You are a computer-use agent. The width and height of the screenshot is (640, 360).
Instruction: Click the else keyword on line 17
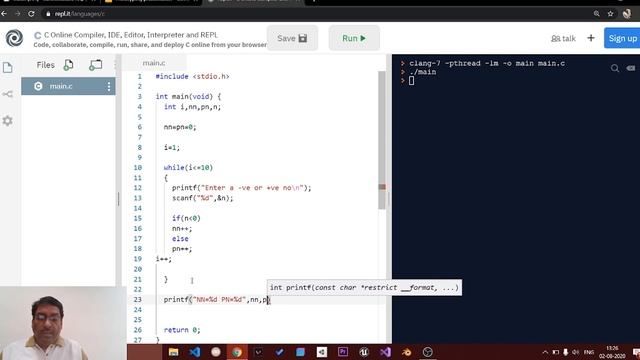[180, 238]
